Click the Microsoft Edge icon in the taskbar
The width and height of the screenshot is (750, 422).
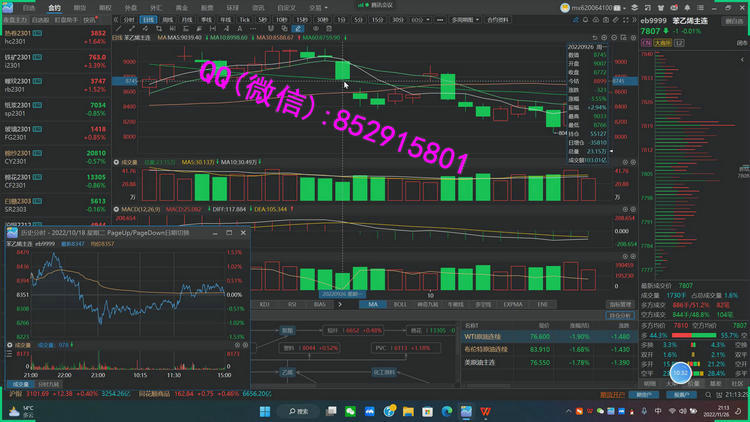(447, 411)
